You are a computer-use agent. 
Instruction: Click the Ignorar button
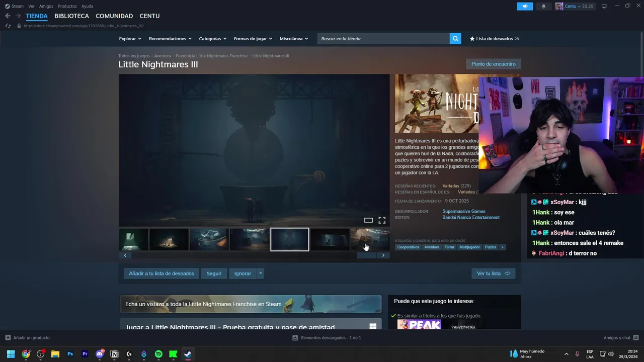[x=243, y=274]
